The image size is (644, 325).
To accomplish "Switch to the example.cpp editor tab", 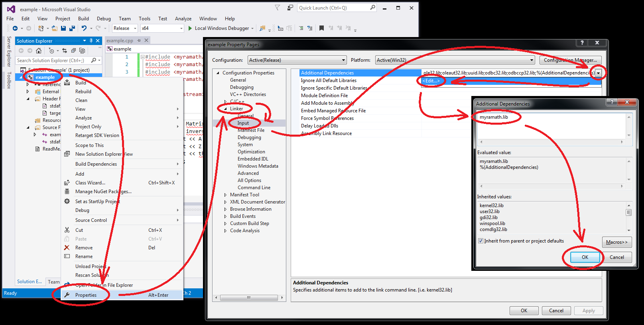I will [120, 41].
